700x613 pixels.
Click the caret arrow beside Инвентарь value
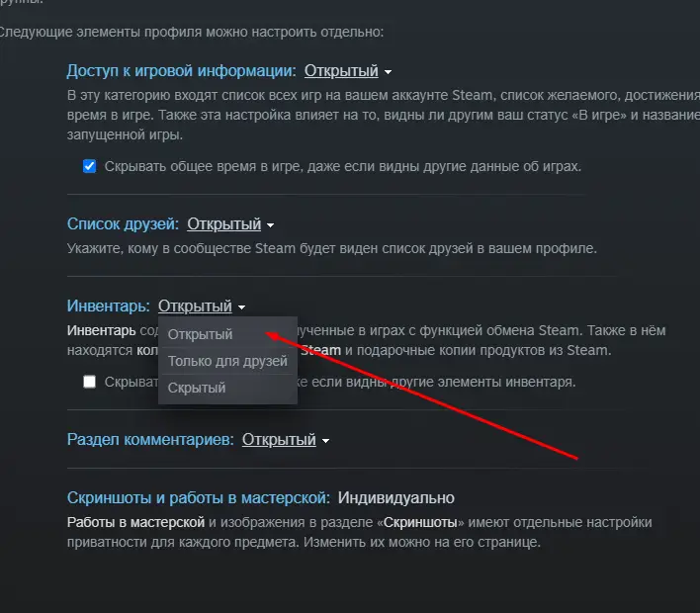(241, 307)
